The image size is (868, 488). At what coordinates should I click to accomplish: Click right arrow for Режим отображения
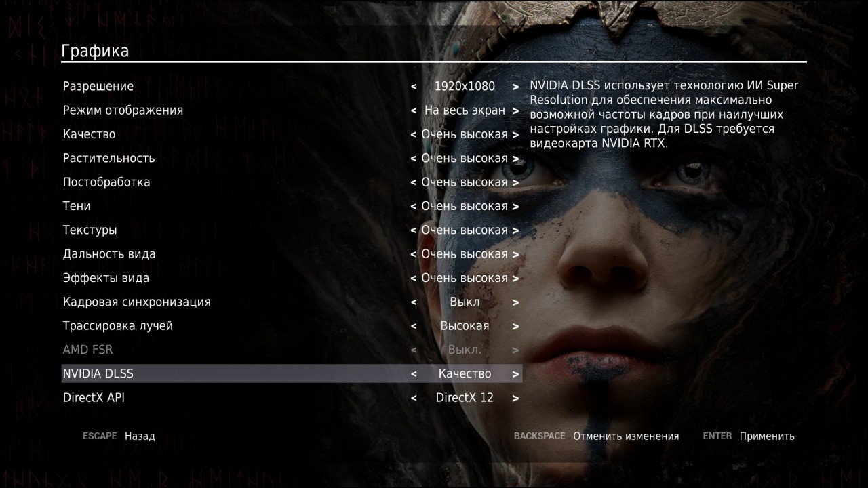(x=515, y=110)
